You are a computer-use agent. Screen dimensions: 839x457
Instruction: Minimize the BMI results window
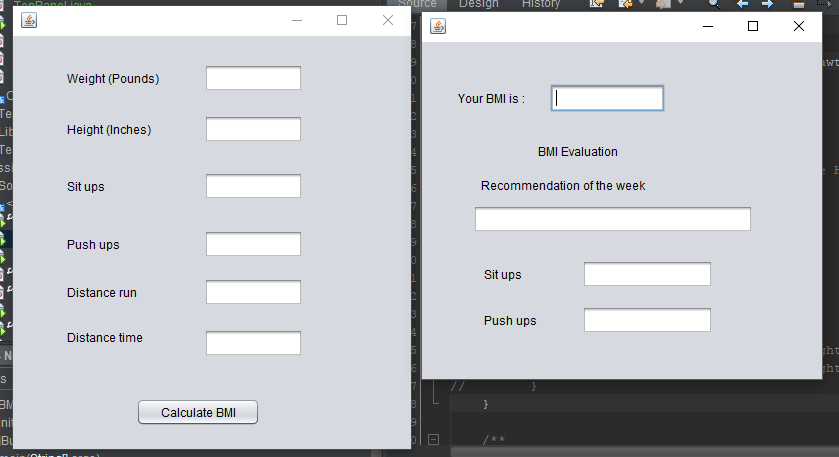708,26
